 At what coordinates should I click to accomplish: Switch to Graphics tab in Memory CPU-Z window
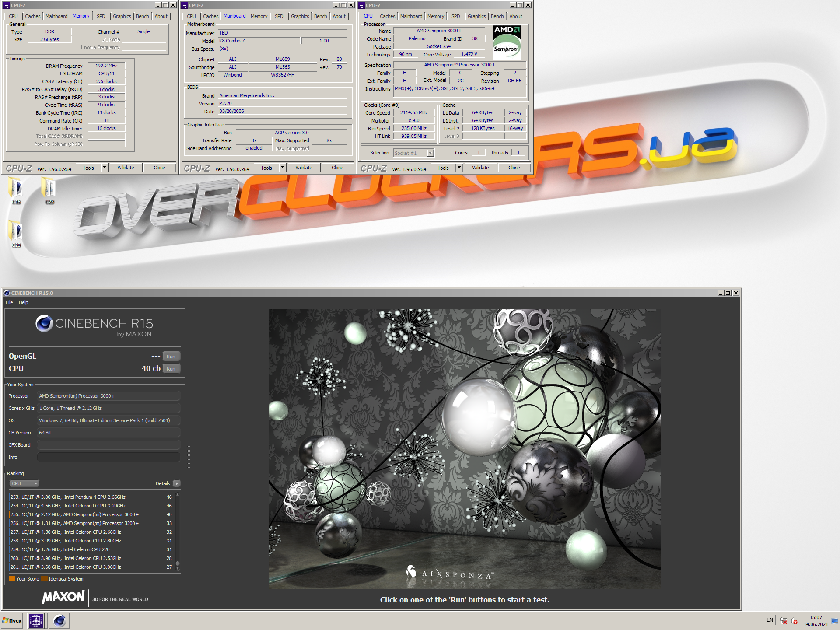(122, 16)
